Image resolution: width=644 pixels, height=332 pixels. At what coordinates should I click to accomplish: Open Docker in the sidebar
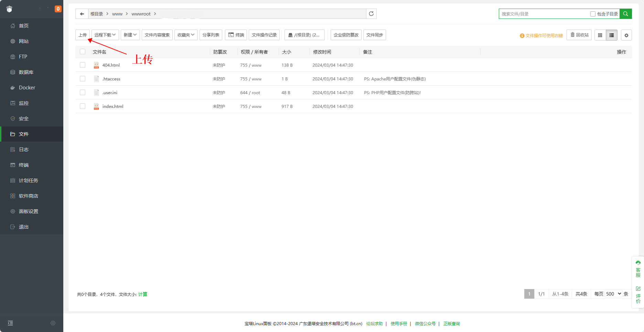(27, 88)
